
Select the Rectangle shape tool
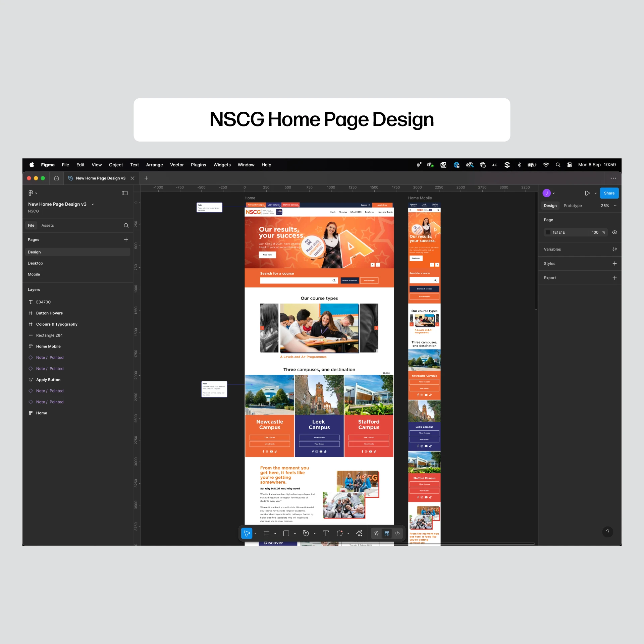tap(286, 533)
